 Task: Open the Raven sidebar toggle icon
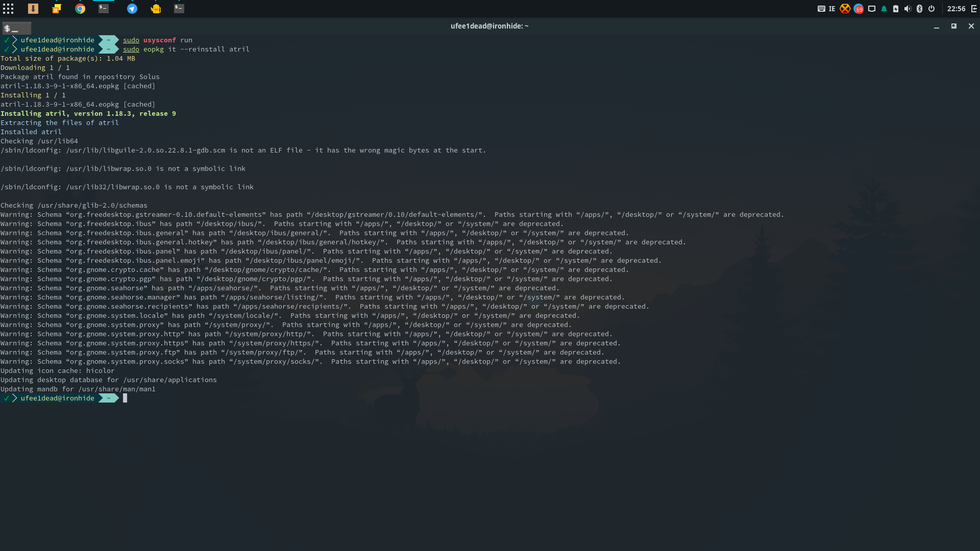[974, 9]
